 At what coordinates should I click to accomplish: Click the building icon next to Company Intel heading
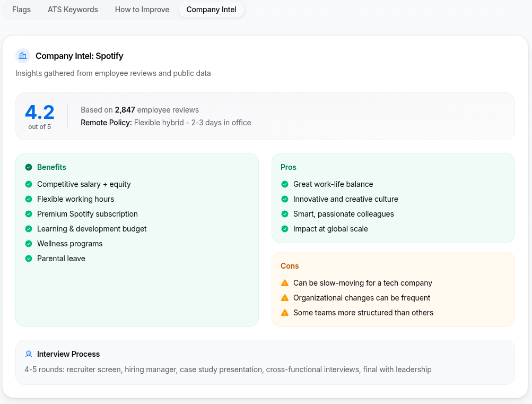22,56
